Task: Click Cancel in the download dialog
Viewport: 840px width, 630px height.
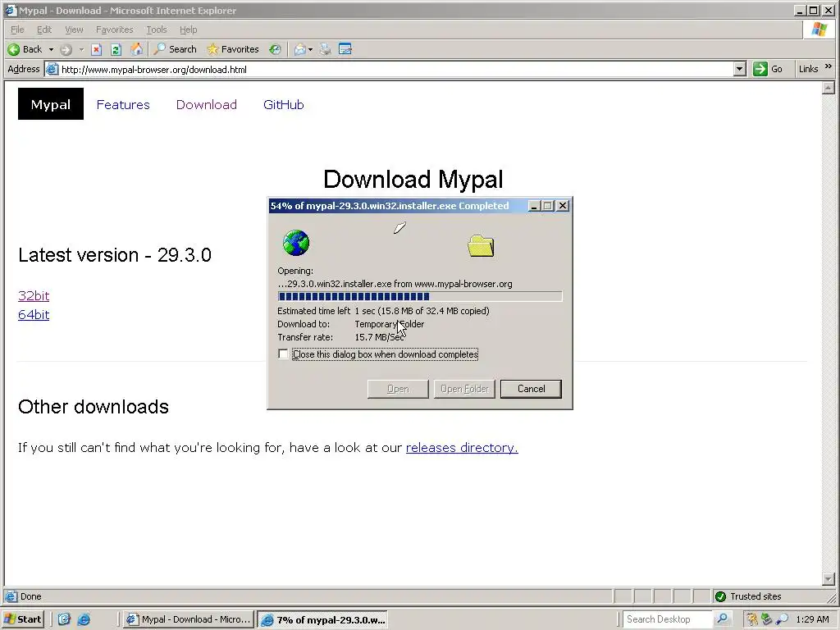Action: (531, 389)
